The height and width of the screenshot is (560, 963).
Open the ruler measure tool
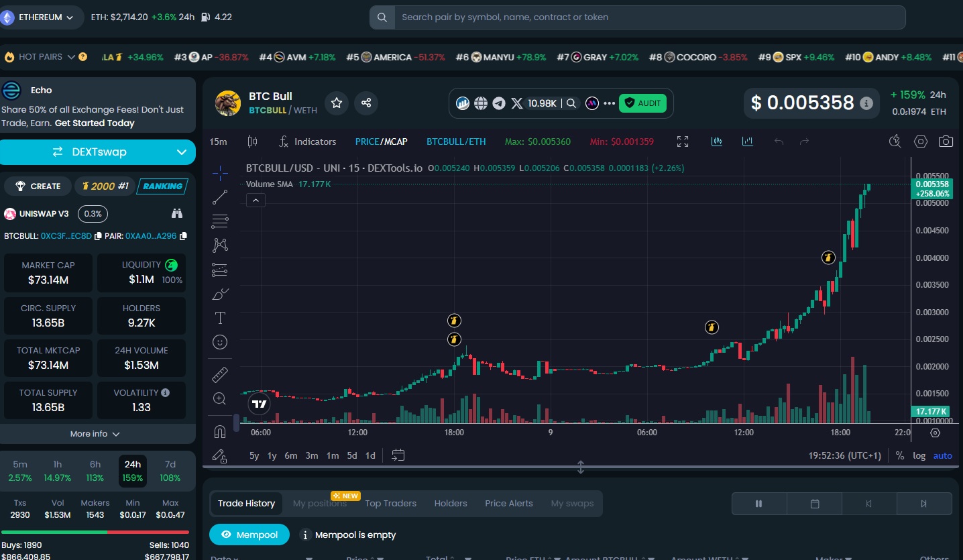pos(220,374)
